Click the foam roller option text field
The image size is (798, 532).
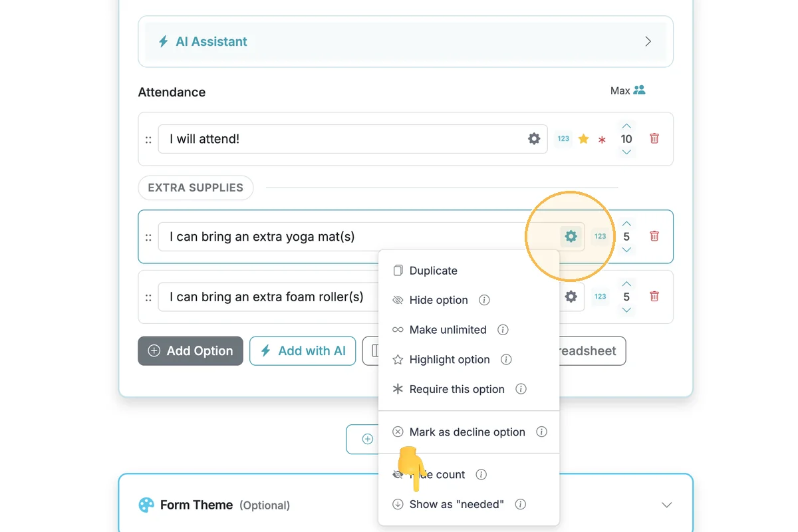point(266,297)
